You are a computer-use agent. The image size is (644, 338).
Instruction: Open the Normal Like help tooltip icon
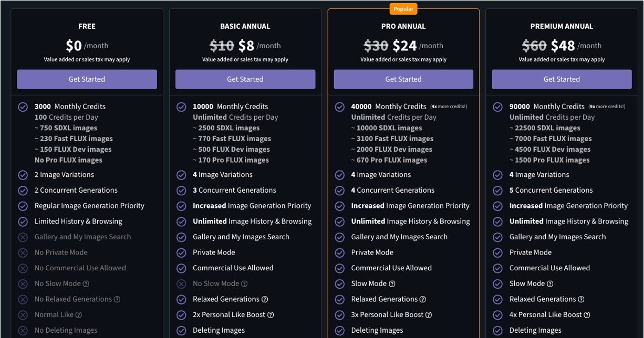tap(79, 315)
